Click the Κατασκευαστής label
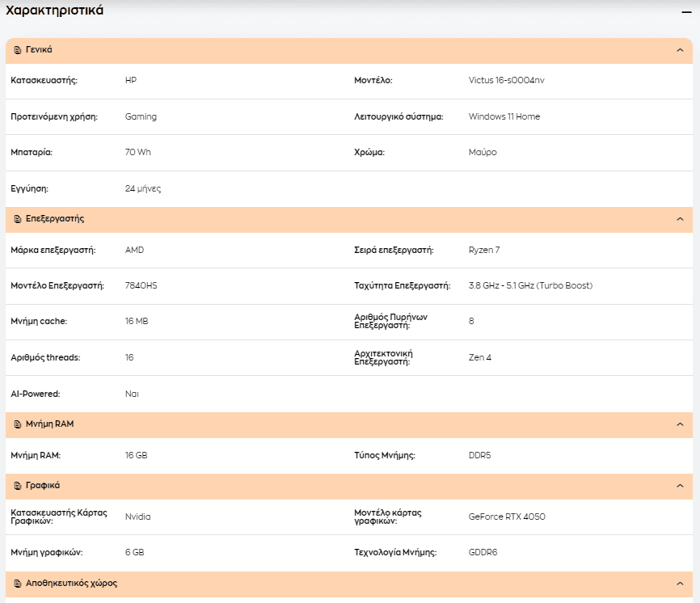Image resolution: width=700 pixels, height=603 pixels. (44, 80)
